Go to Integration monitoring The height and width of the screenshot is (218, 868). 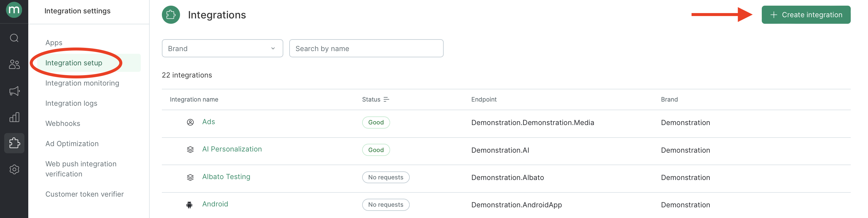coord(82,83)
